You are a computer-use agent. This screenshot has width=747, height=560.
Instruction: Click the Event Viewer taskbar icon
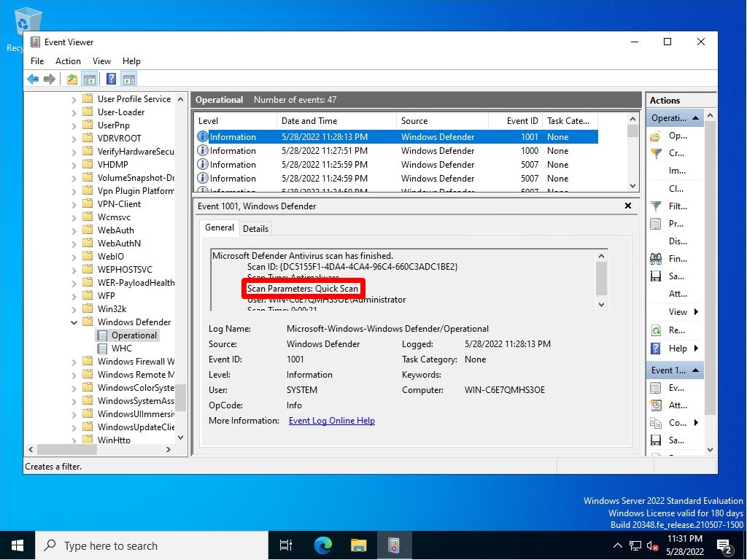393,545
